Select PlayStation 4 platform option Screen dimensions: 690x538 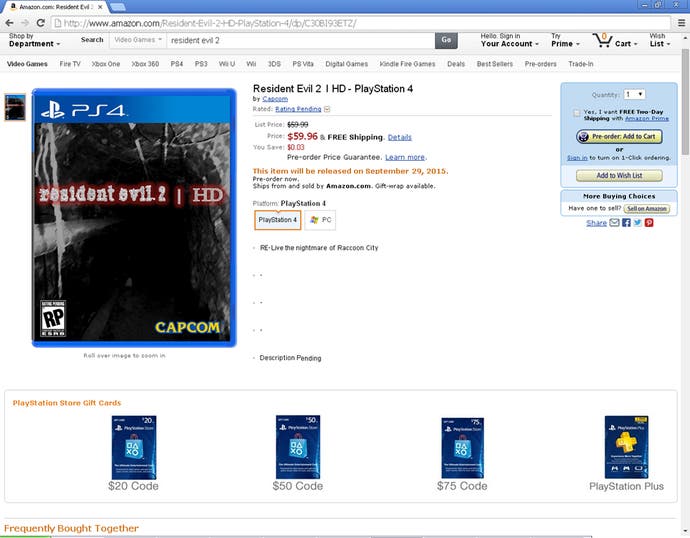pos(278,220)
